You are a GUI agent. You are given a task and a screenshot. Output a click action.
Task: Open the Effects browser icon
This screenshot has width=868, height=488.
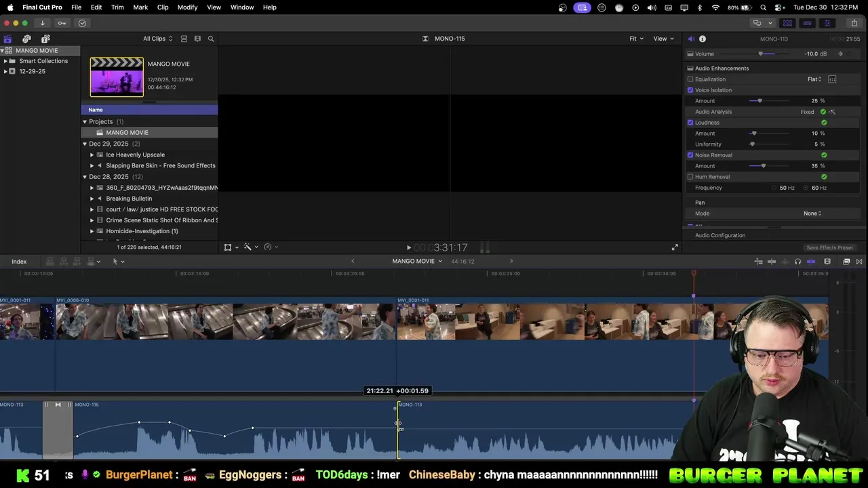[x=846, y=262]
